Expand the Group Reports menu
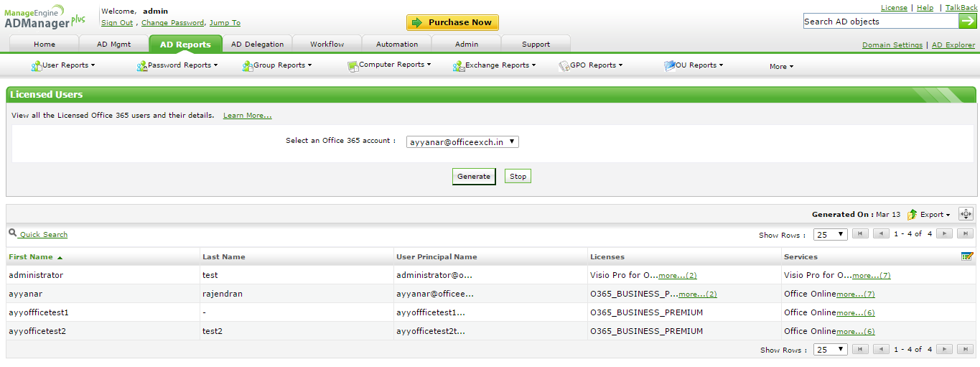980x367 pixels. tap(283, 65)
